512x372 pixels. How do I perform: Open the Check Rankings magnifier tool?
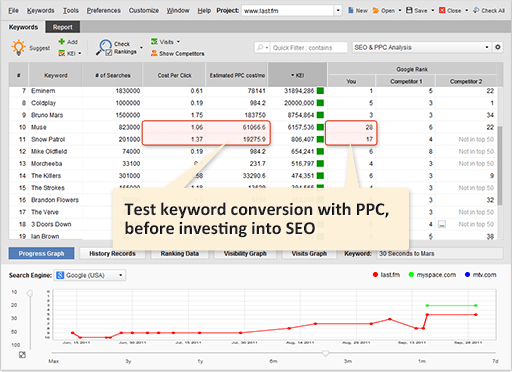click(105, 47)
